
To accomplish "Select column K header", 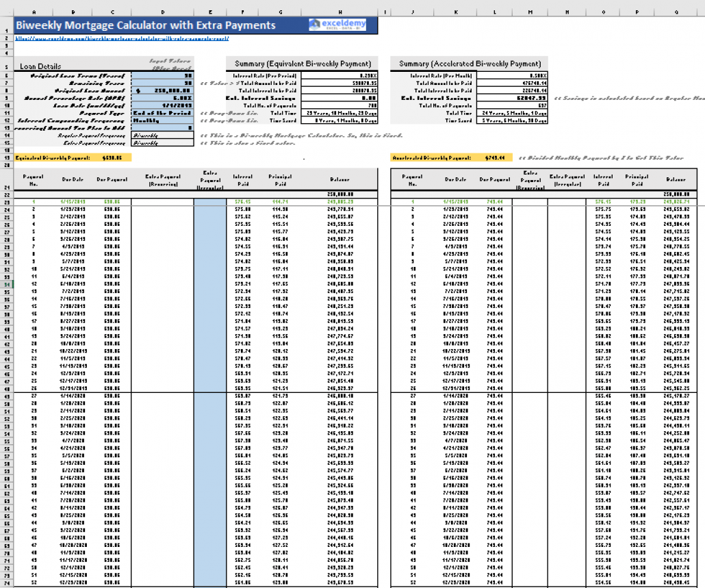I will click(456, 12).
